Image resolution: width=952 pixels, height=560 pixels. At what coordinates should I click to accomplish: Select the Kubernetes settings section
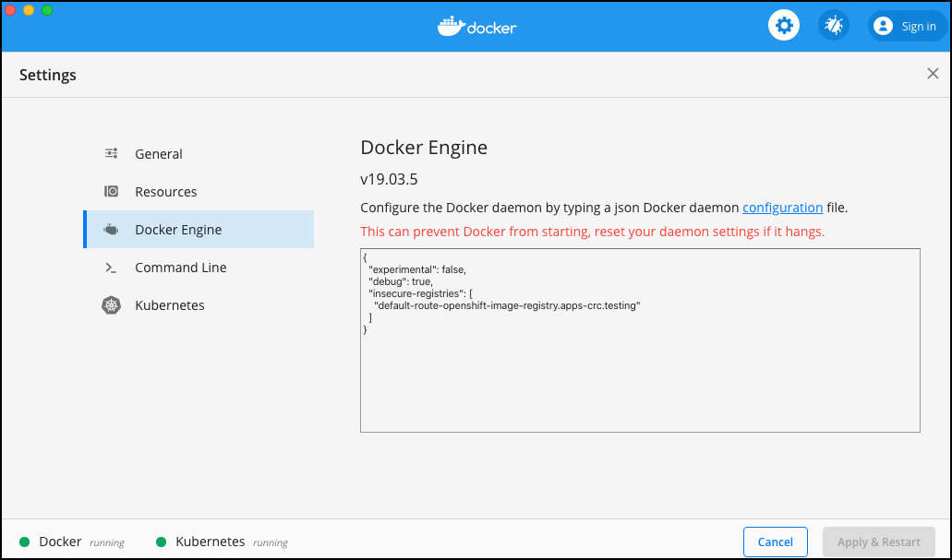pos(170,305)
